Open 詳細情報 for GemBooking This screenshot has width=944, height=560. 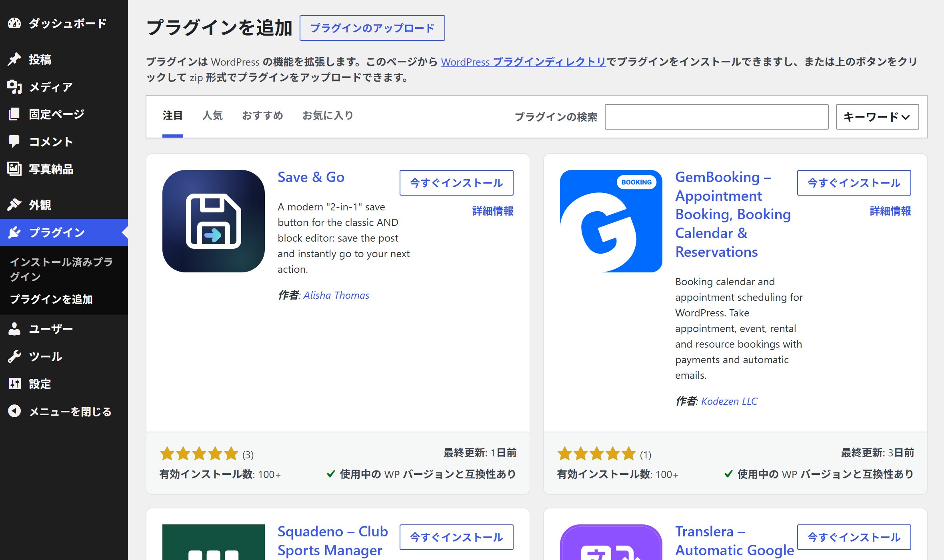point(890,211)
